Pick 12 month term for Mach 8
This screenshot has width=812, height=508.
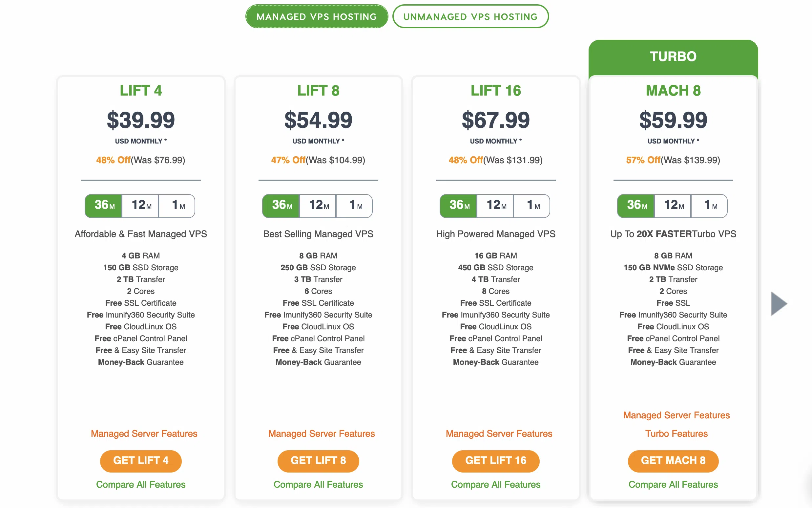coord(673,206)
